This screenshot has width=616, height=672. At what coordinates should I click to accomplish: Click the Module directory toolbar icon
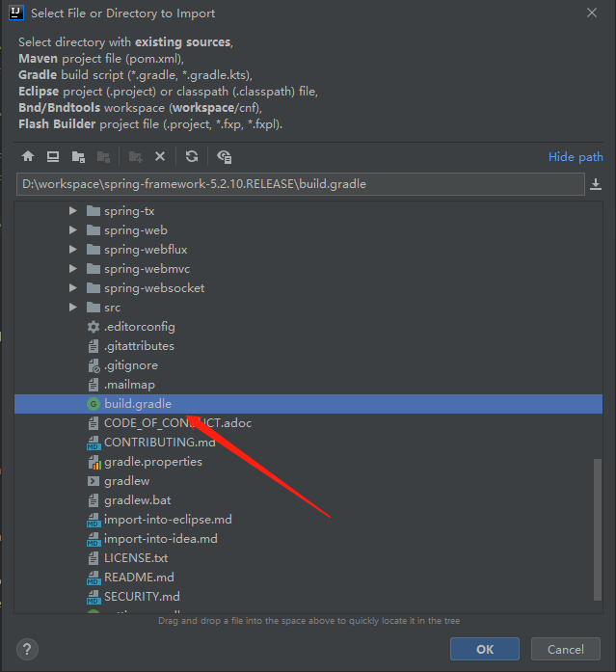(104, 157)
